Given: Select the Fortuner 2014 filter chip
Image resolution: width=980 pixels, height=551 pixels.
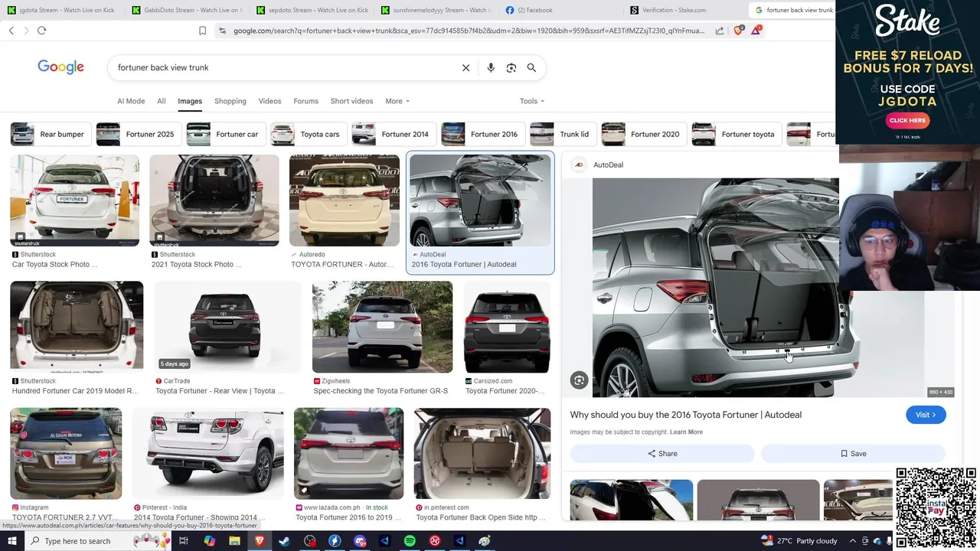Looking at the screenshot, I should coord(394,134).
